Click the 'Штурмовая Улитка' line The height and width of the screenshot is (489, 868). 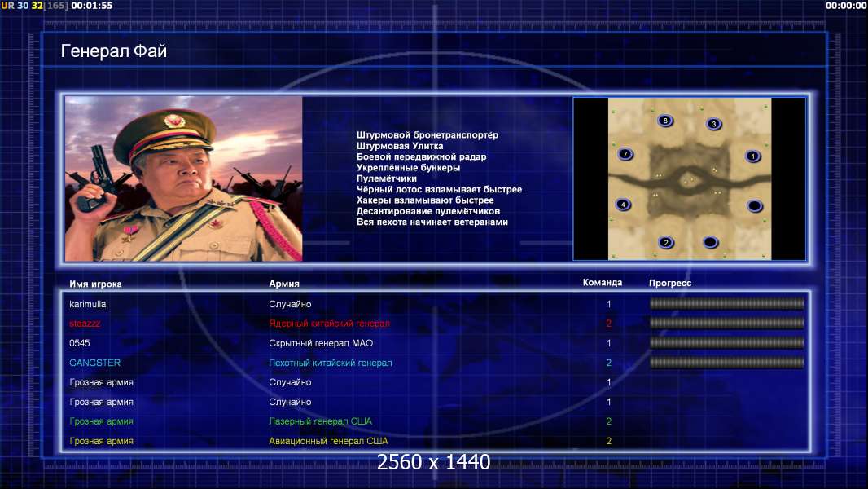(x=400, y=146)
